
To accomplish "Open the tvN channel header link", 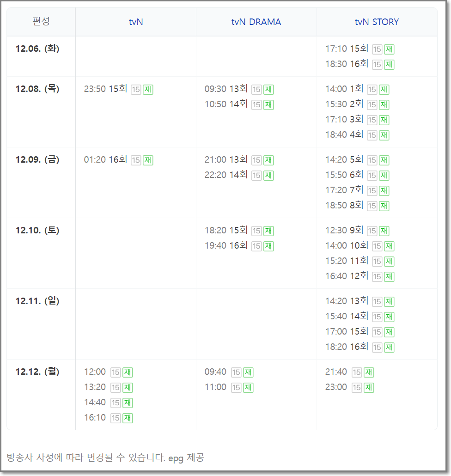I will pos(136,22).
